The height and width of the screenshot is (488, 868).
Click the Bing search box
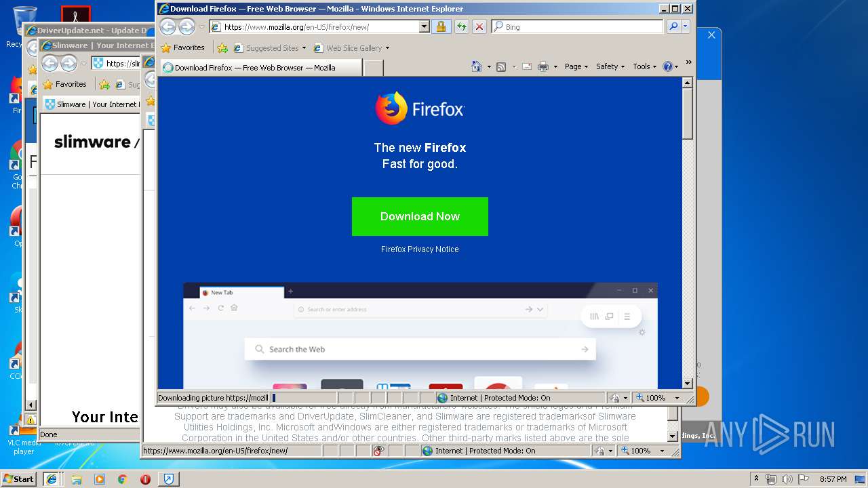[577, 27]
